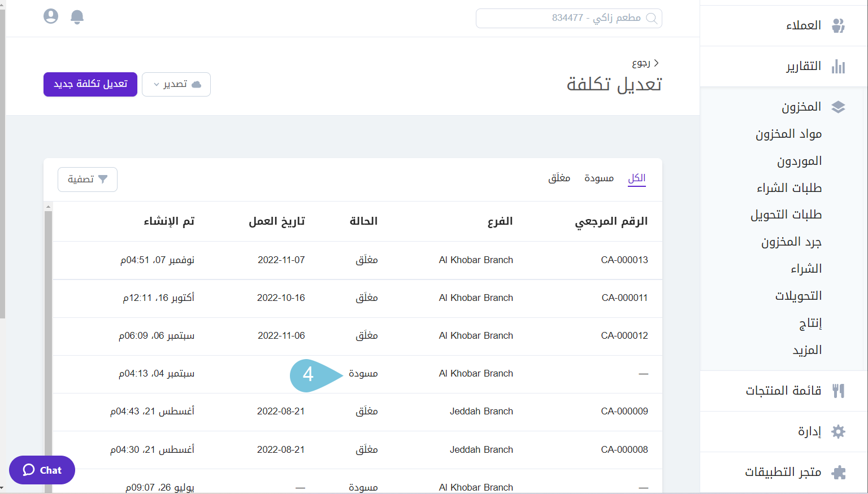This screenshot has height=494, width=868.
Task: Switch to the مغلق closed tab
Action: click(559, 178)
